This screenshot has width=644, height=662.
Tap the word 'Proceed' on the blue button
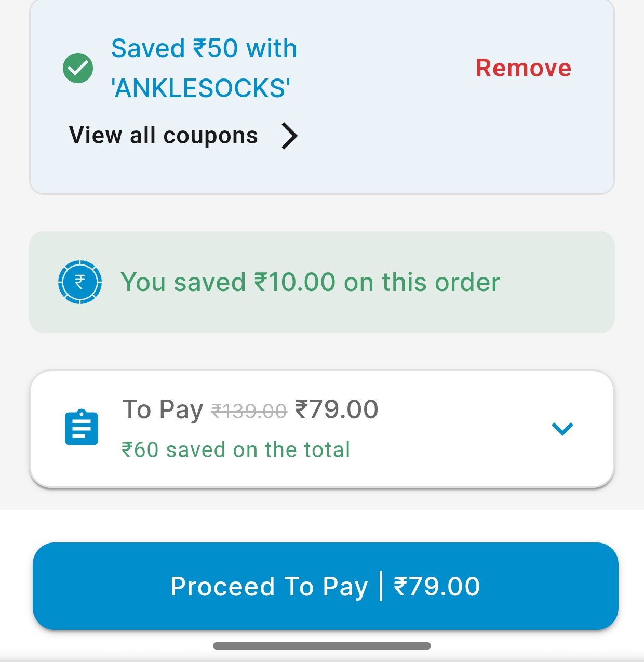(x=222, y=587)
